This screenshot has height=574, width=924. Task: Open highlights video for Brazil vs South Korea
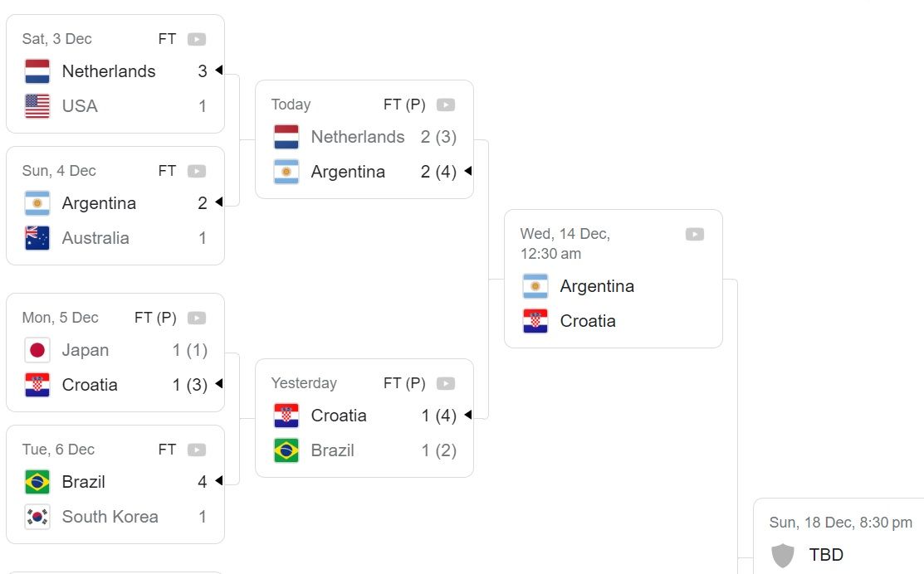(197, 449)
